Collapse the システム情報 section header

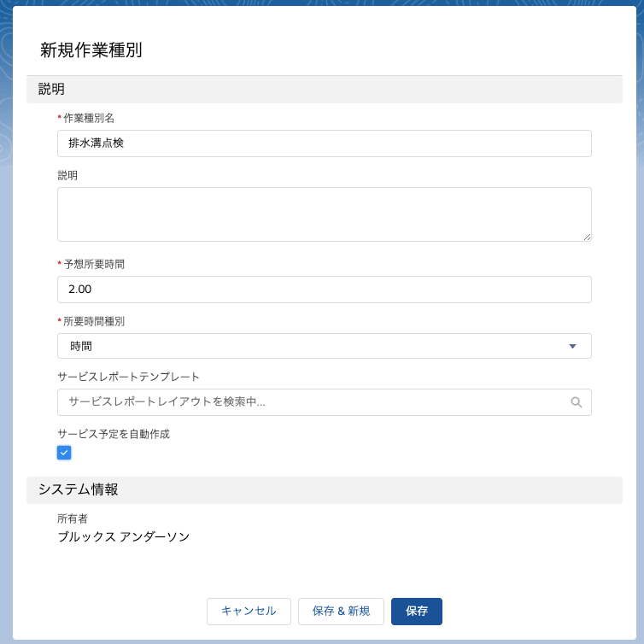(324, 490)
